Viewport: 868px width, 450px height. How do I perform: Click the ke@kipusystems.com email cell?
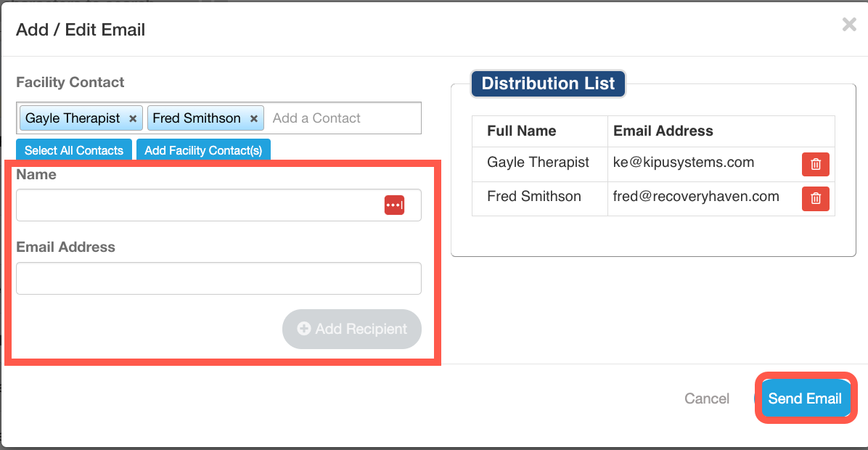(684, 163)
